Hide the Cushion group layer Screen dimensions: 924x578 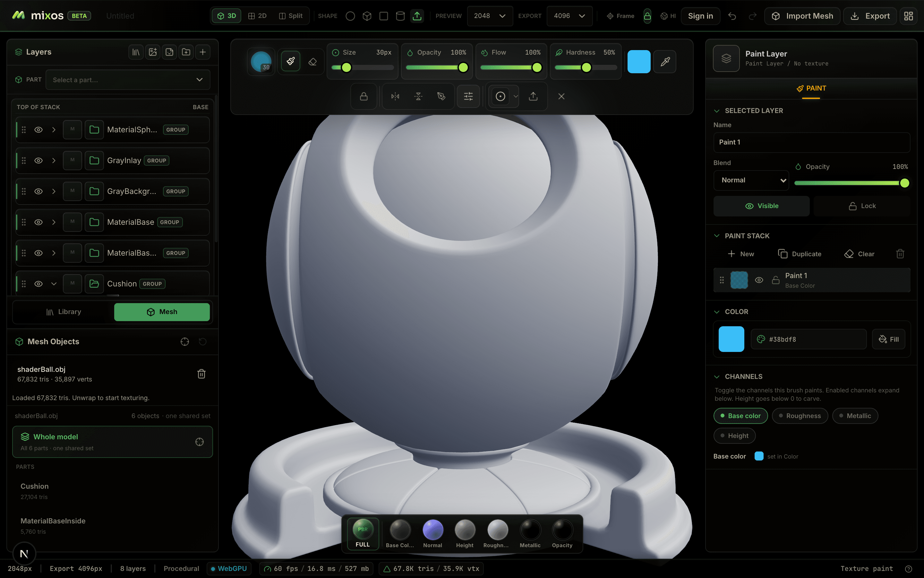click(x=38, y=284)
